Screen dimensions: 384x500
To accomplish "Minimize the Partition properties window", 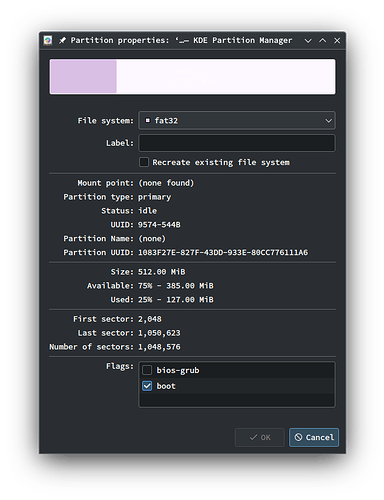I will click(308, 40).
